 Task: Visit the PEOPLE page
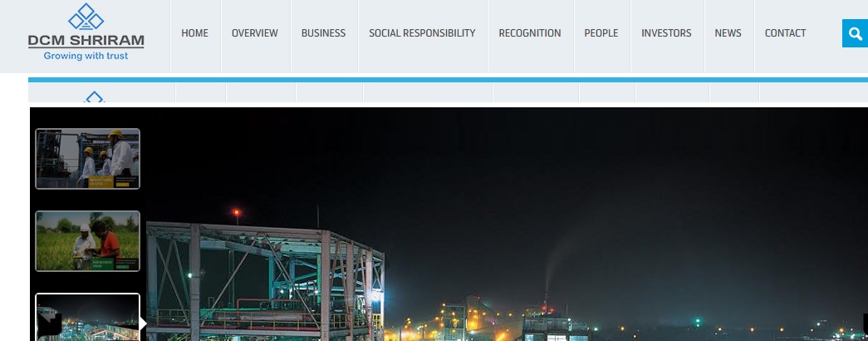(x=601, y=33)
